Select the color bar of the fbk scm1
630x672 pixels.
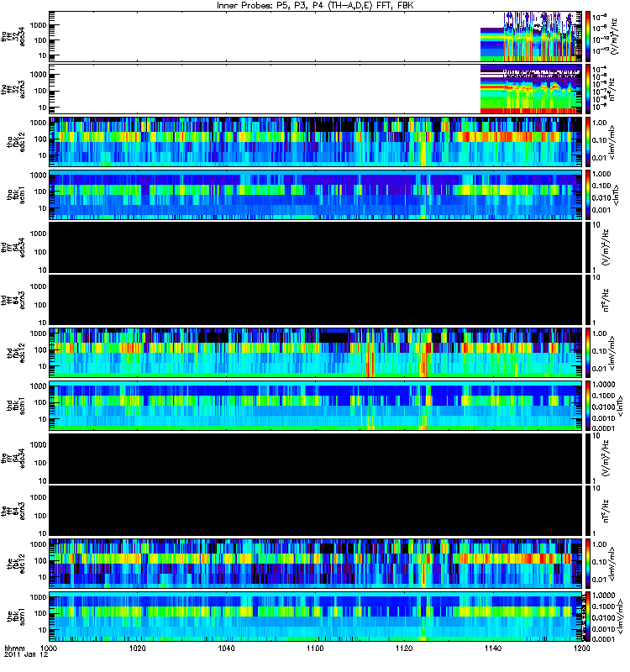(587, 617)
